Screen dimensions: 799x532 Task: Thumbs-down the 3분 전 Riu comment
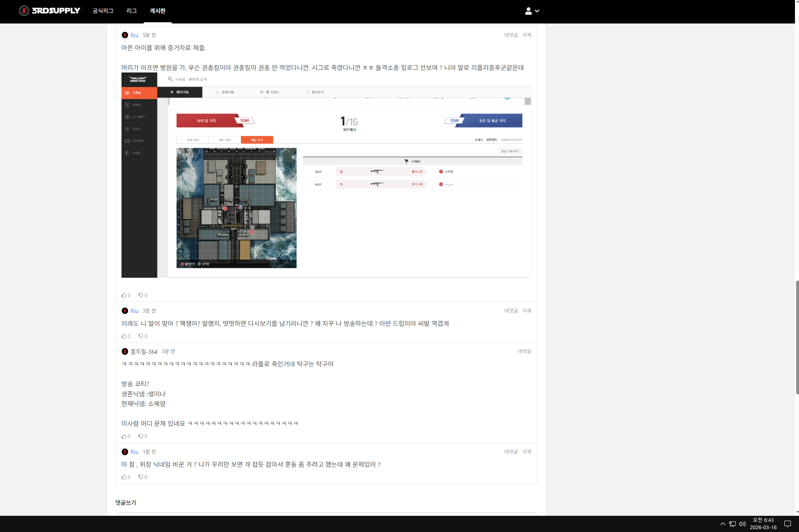coord(141,336)
